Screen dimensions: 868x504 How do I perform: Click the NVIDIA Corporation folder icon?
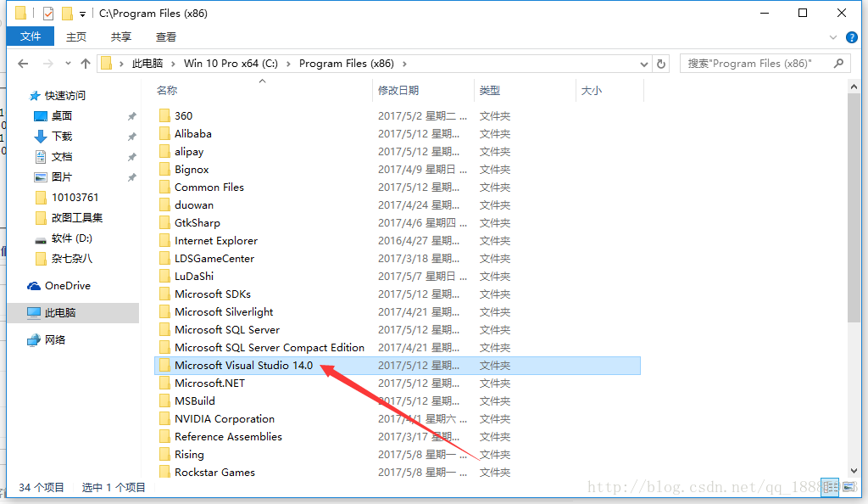pyautogui.click(x=164, y=418)
